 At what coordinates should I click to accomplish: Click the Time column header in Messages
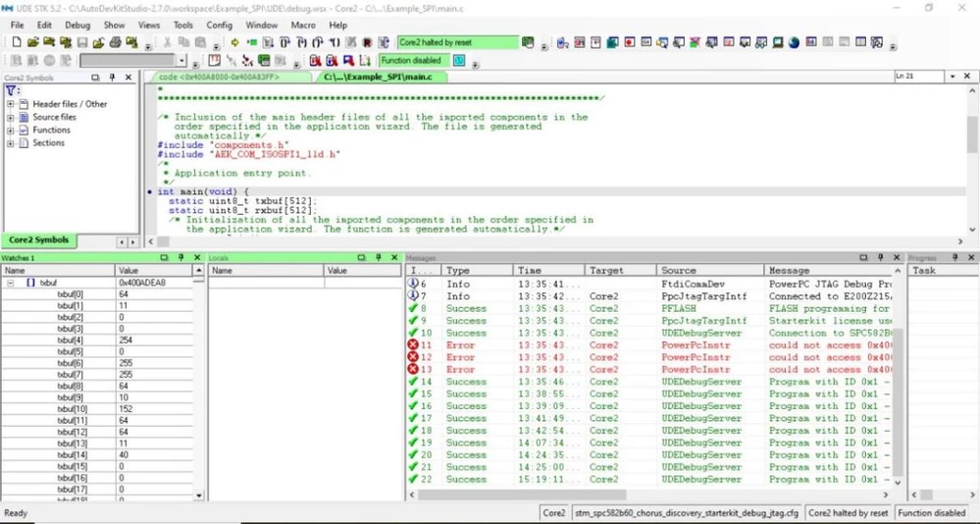click(548, 271)
